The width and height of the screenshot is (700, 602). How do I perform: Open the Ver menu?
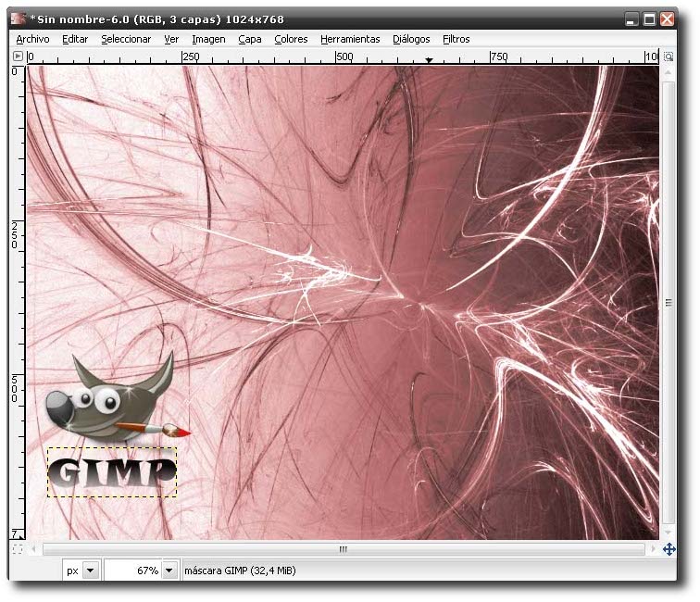[171, 39]
